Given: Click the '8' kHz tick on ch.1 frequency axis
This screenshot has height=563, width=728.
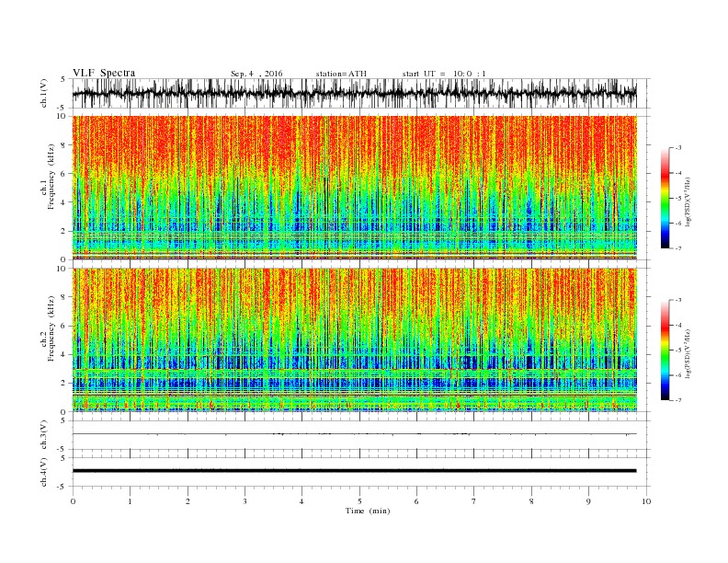Looking at the screenshot, I should tap(63, 145).
